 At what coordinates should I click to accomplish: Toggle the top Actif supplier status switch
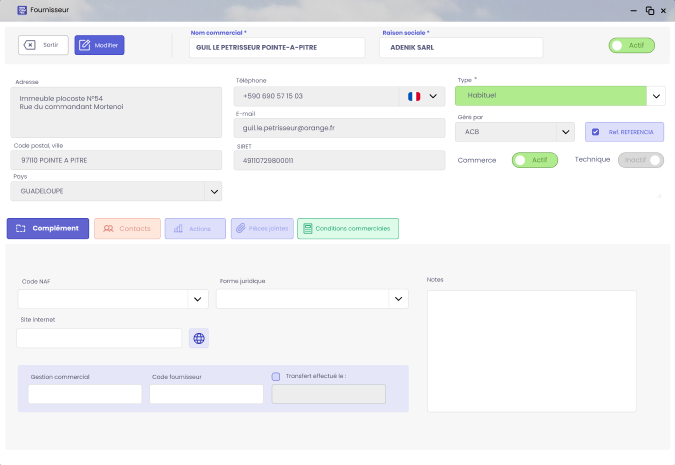click(631, 45)
